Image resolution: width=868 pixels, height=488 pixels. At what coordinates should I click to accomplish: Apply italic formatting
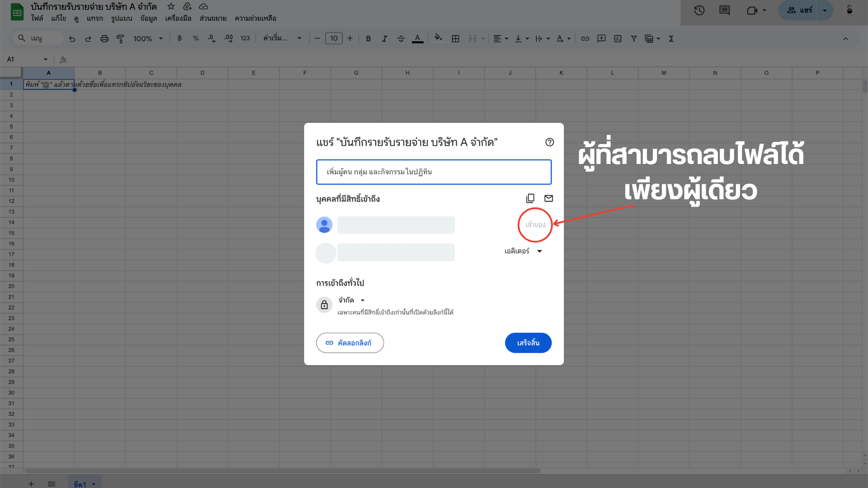click(384, 39)
